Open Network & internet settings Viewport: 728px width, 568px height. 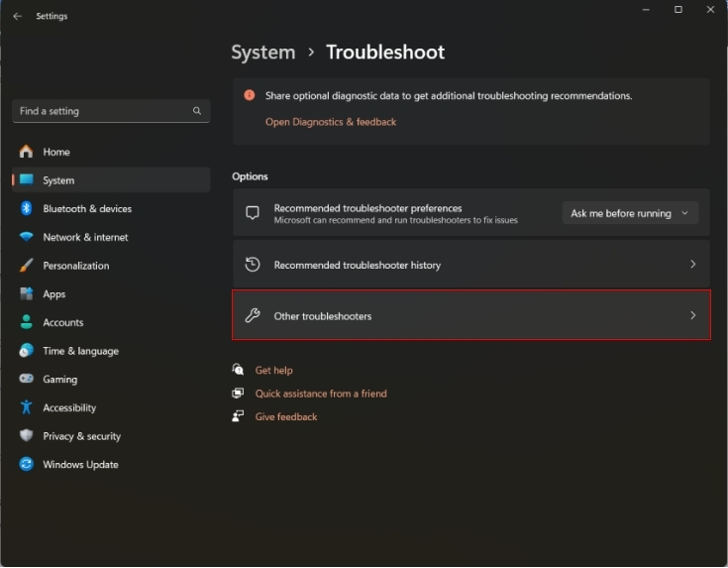(x=111, y=237)
